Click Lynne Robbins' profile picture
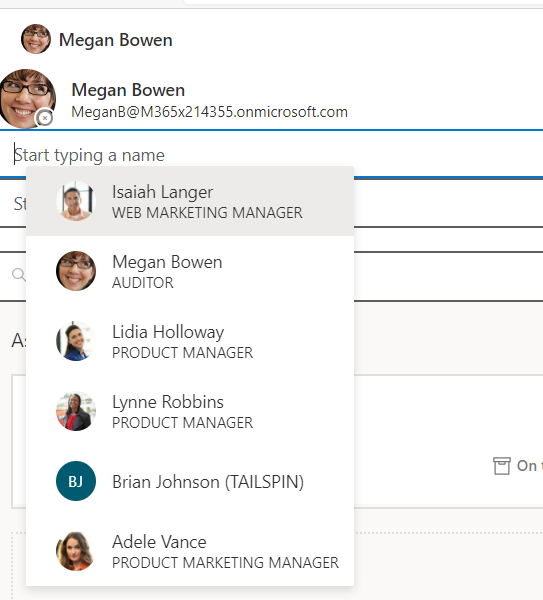This screenshot has height=600, width=543. 76,411
